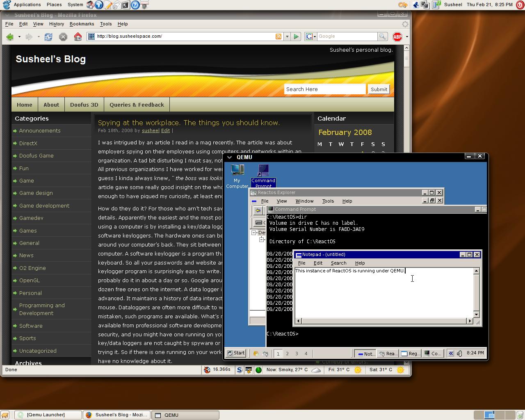Click the blue S icon in Firefox status bar
Image resolution: width=525 pixels, height=420 pixels.
(x=240, y=370)
